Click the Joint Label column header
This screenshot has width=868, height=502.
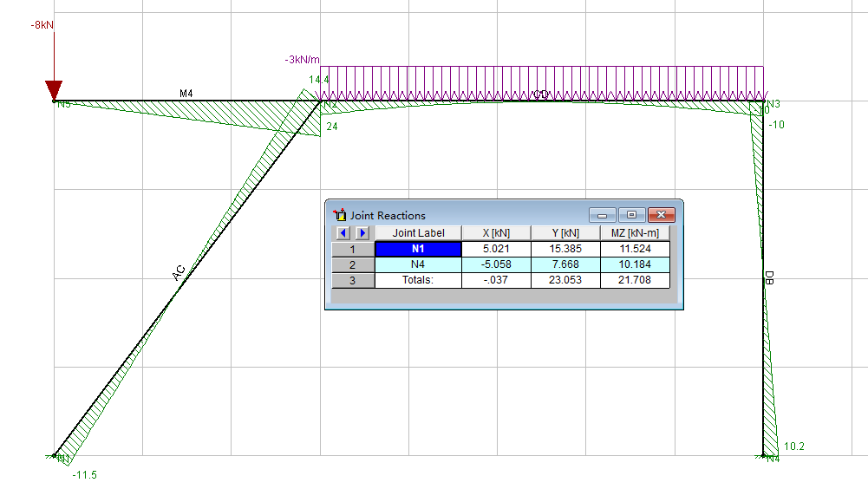[x=418, y=233]
